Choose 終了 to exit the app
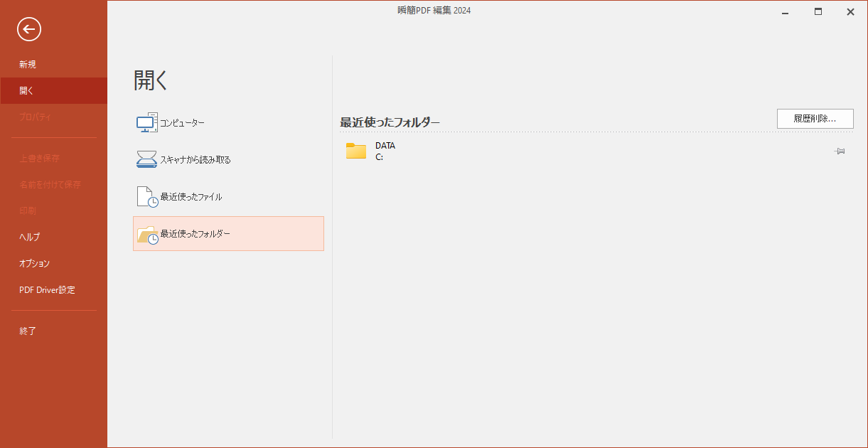Viewport: 868px width, 448px height. [54, 331]
